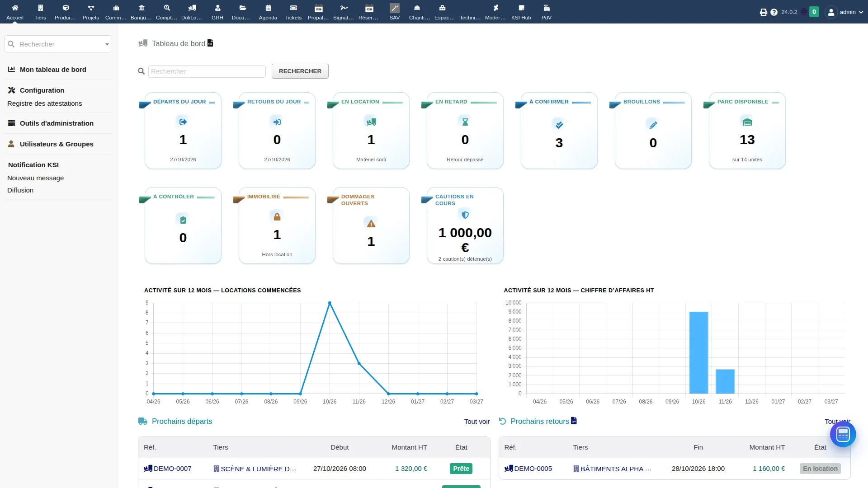The image size is (868, 488).
Task: Click the 11/26 revenue bar in chart
Action: (x=725, y=381)
